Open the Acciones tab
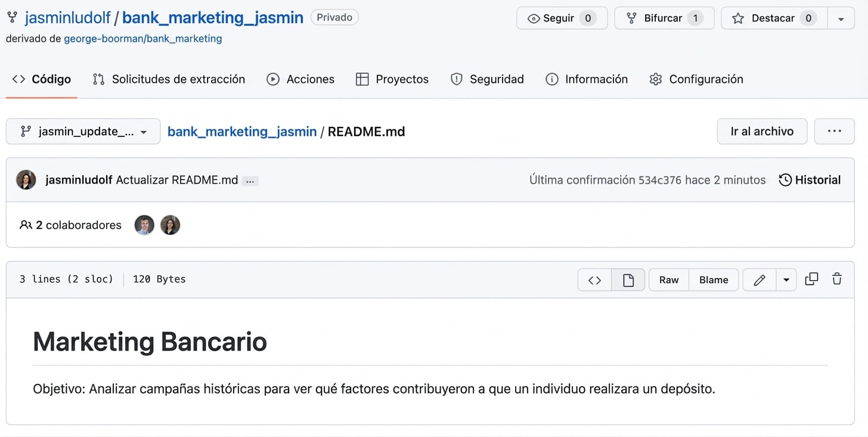The image size is (868, 437). click(300, 79)
